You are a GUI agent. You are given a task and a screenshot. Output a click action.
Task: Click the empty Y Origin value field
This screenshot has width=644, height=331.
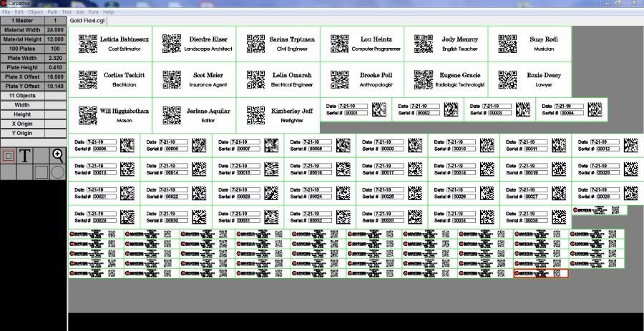[x=55, y=134]
